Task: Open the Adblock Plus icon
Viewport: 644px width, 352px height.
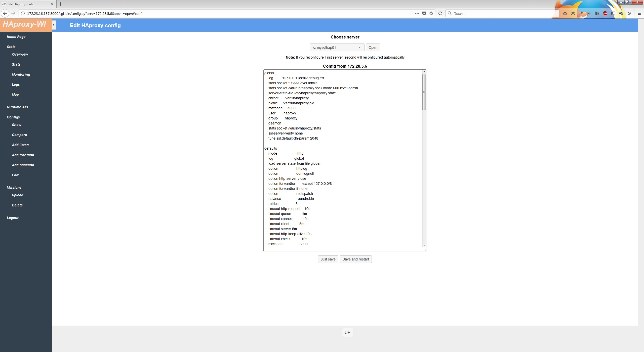Action: coord(605,13)
